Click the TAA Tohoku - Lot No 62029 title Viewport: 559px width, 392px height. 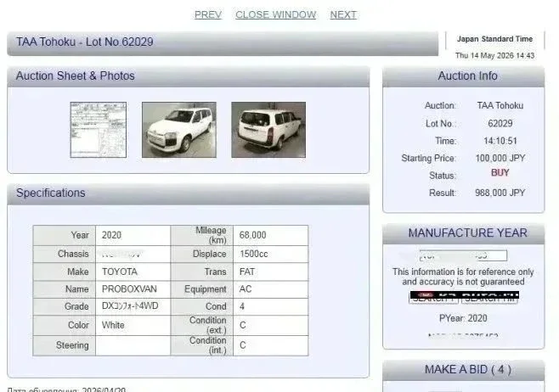tap(84, 42)
